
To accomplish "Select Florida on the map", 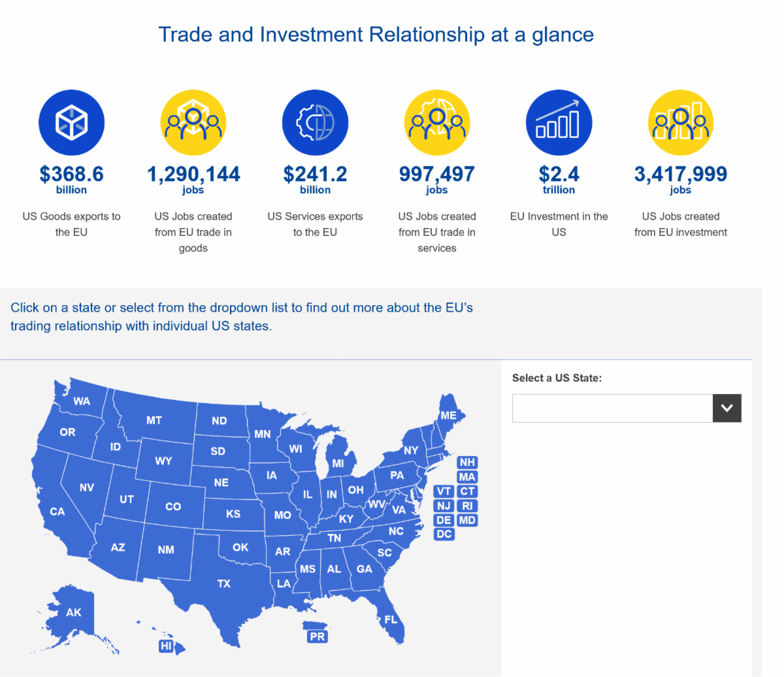I will coord(391,619).
